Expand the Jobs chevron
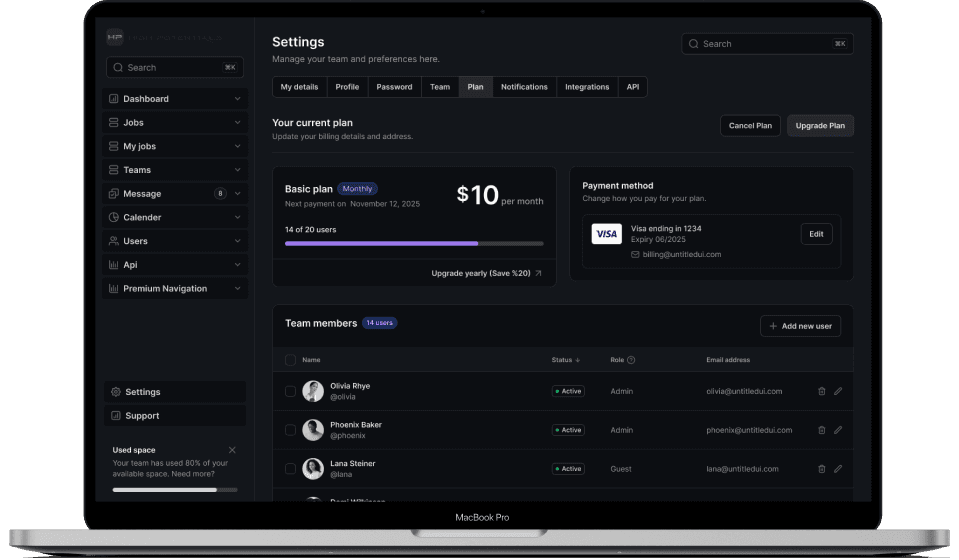 tap(237, 122)
